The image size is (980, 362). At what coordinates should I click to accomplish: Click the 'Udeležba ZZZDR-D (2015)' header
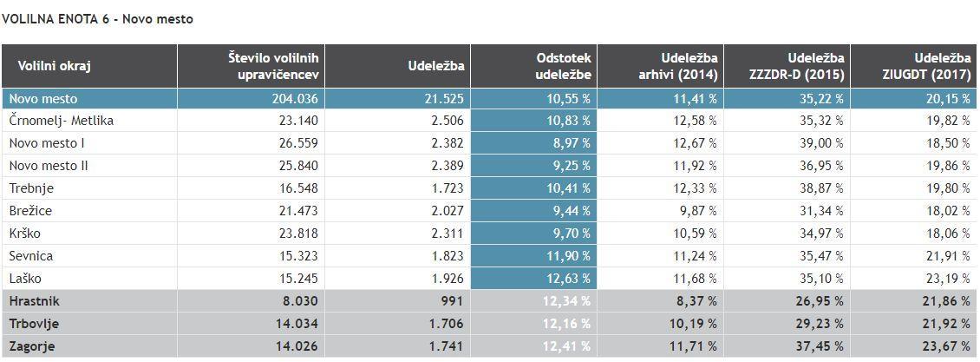[799, 66]
